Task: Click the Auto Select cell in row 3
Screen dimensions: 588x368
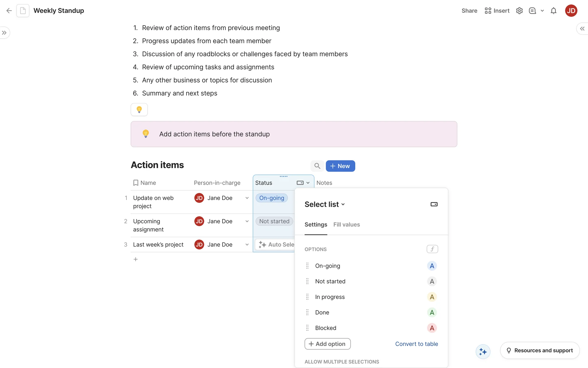Action: (276, 244)
